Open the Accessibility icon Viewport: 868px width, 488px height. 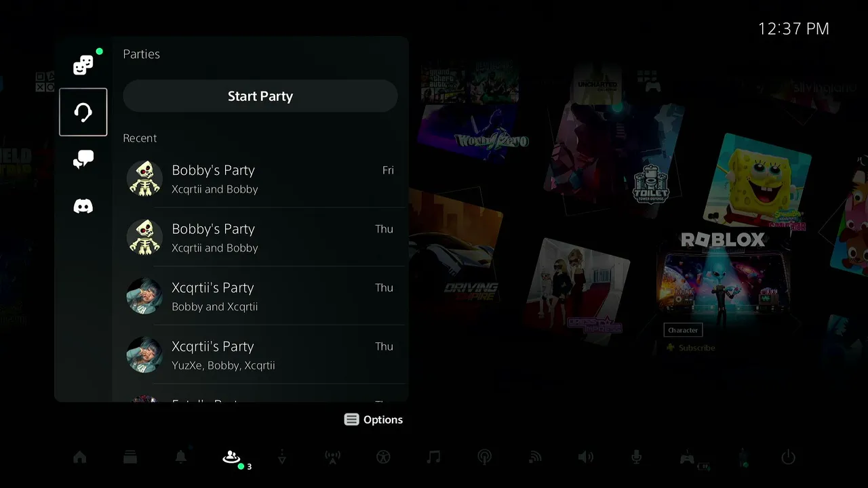(383, 457)
